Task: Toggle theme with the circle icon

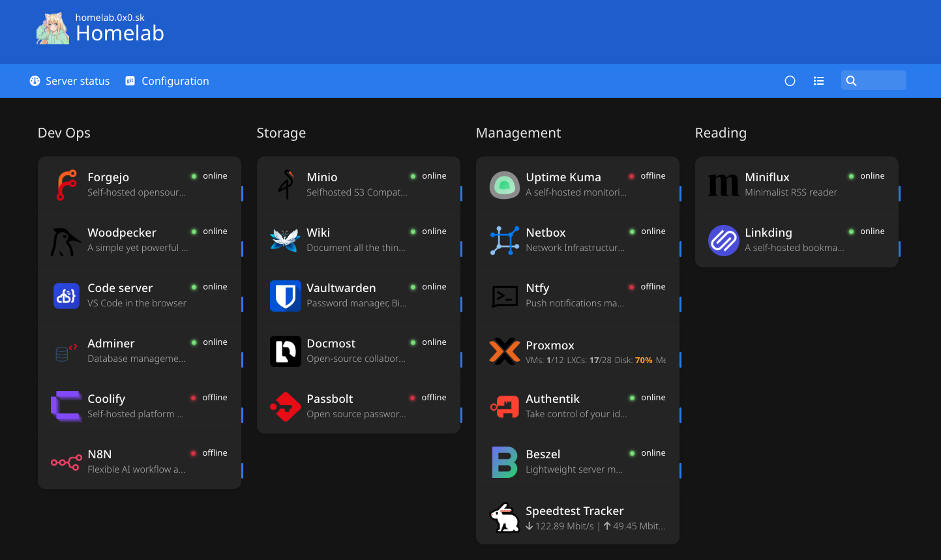Action: point(790,81)
